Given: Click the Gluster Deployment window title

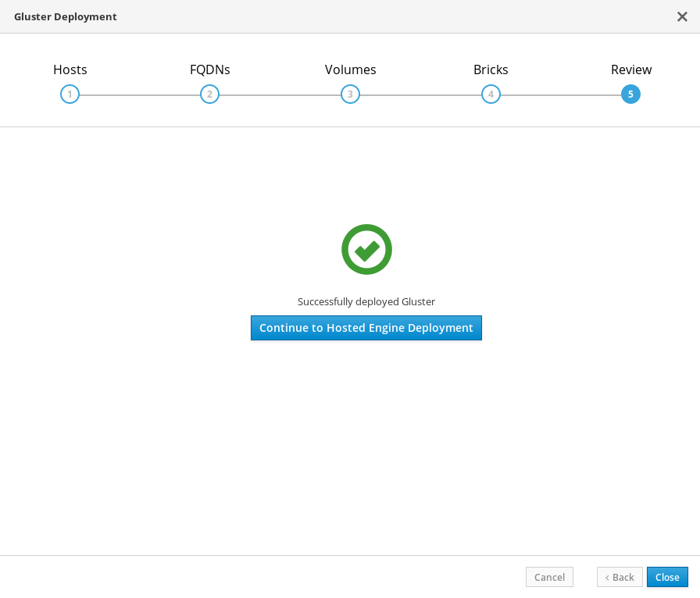Looking at the screenshot, I should [x=66, y=16].
